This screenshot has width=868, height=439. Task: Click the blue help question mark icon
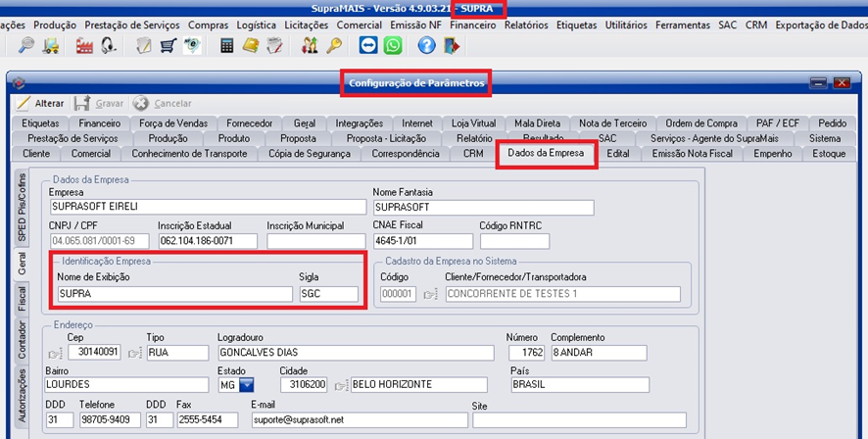click(426, 45)
